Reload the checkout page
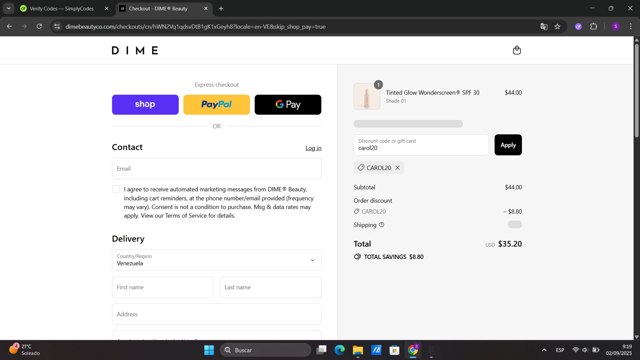The height and width of the screenshot is (360, 640). 39,27
